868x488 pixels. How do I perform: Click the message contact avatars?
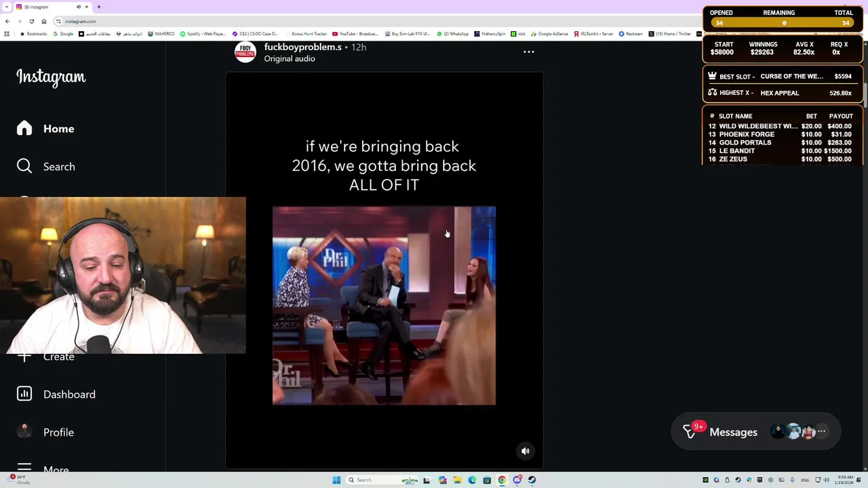pyautogui.click(x=793, y=432)
